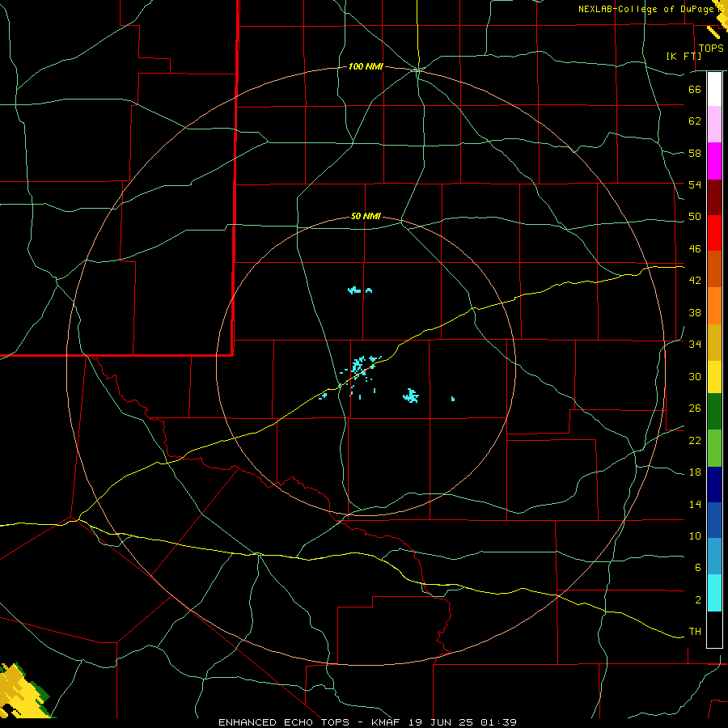Click the bright cyan swatch above TH
Screen dimensions: 728x728
click(x=714, y=593)
